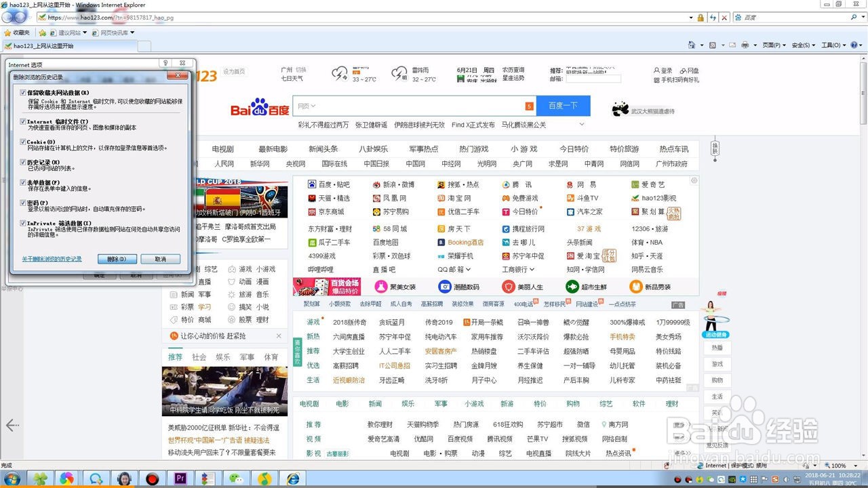The image size is (868, 488).
Task: Click 百度一下 search button
Action: 563,106
